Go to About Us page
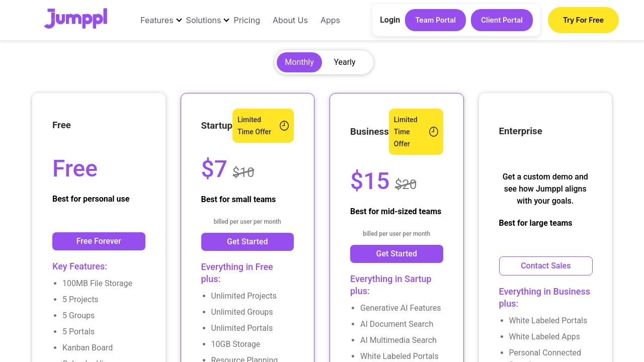The width and height of the screenshot is (644, 362). click(290, 20)
